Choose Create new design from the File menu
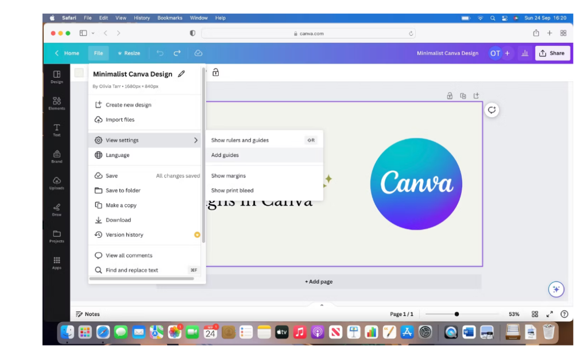The image size is (588, 364). [145, 105]
